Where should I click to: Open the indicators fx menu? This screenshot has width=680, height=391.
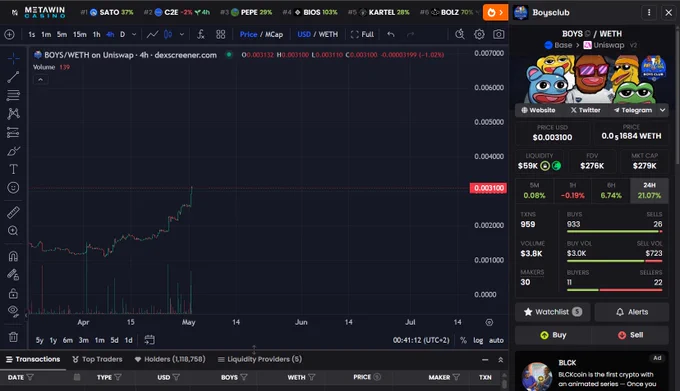click(201, 34)
